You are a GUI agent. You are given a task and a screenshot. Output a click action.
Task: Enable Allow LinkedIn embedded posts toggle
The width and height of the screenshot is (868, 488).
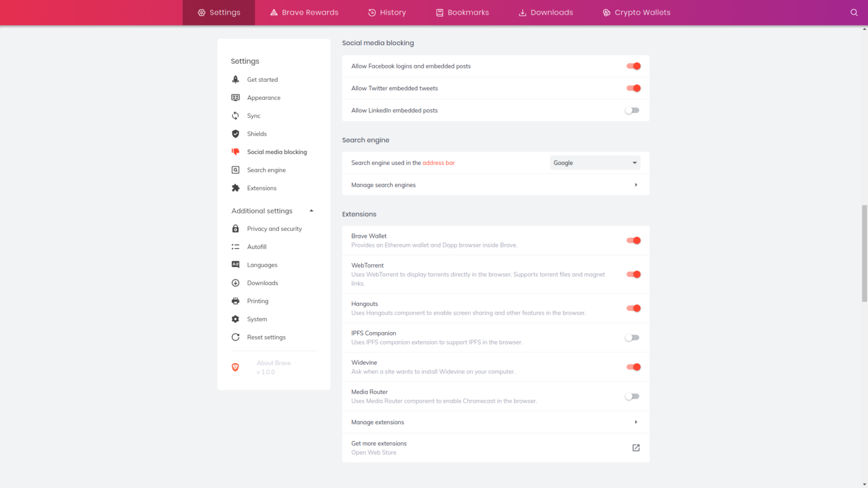pyautogui.click(x=632, y=111)
